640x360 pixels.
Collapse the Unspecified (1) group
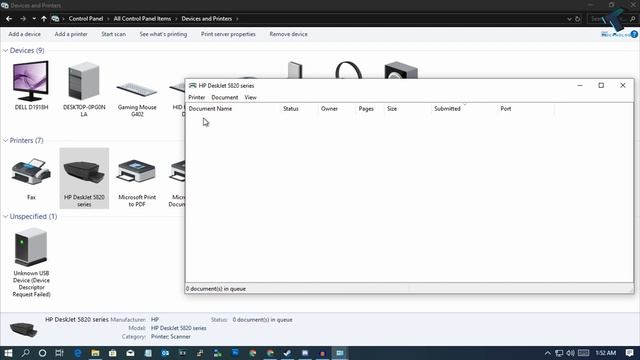5,216
